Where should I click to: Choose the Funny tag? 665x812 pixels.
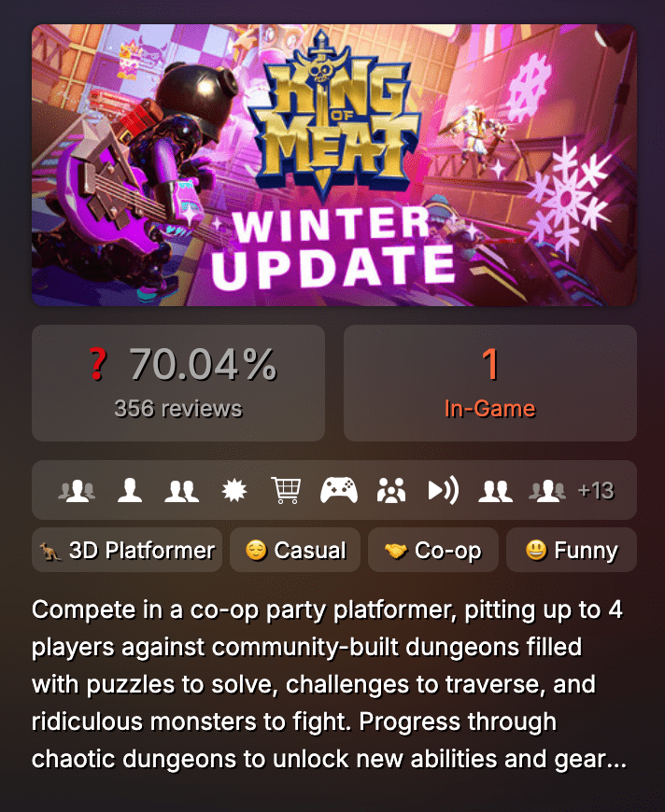572,550
